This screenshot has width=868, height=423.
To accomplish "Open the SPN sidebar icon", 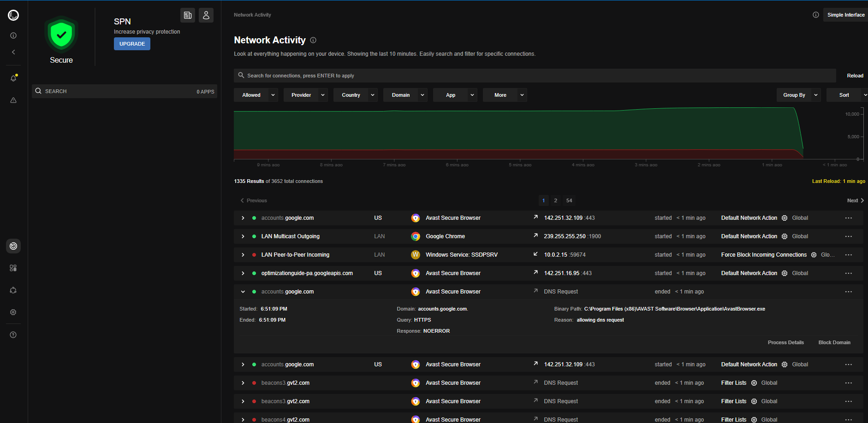I will point(13,290).
